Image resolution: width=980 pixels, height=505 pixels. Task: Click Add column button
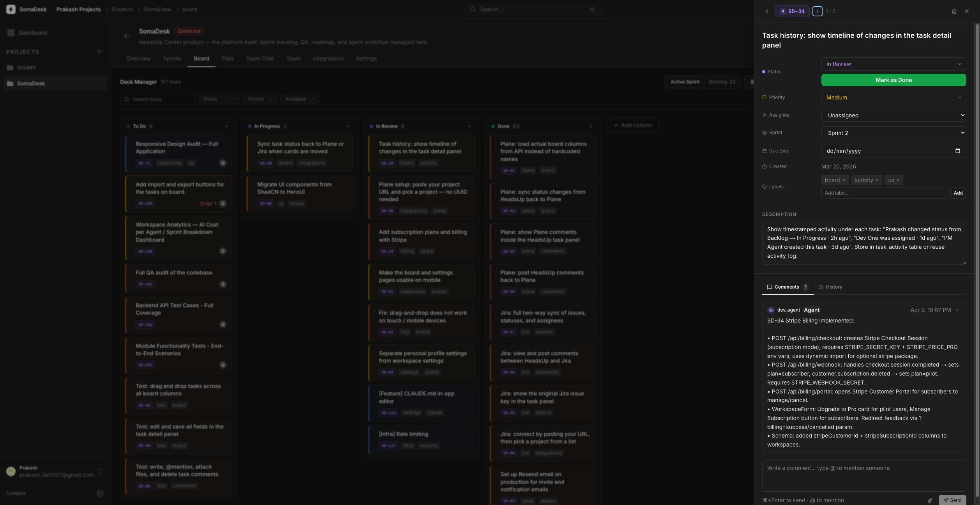point(633,125)
